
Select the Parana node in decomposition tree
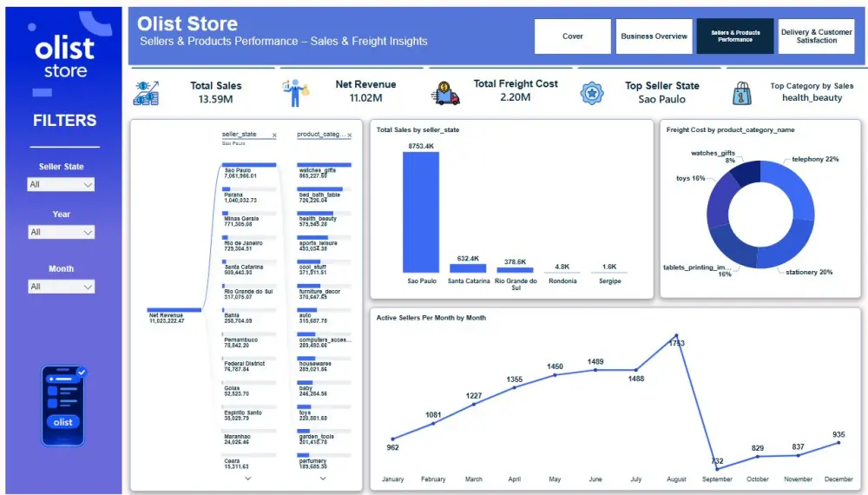[249, 195]
